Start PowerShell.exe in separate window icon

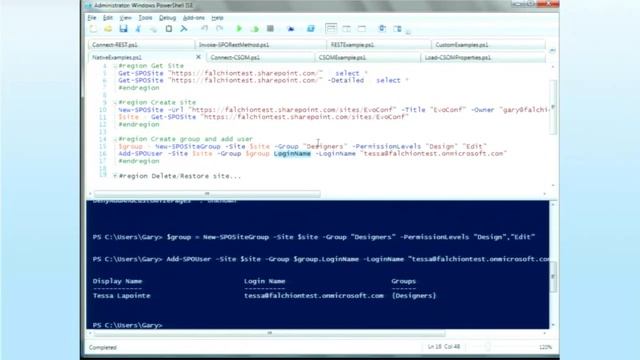click(x=311, y=29)
